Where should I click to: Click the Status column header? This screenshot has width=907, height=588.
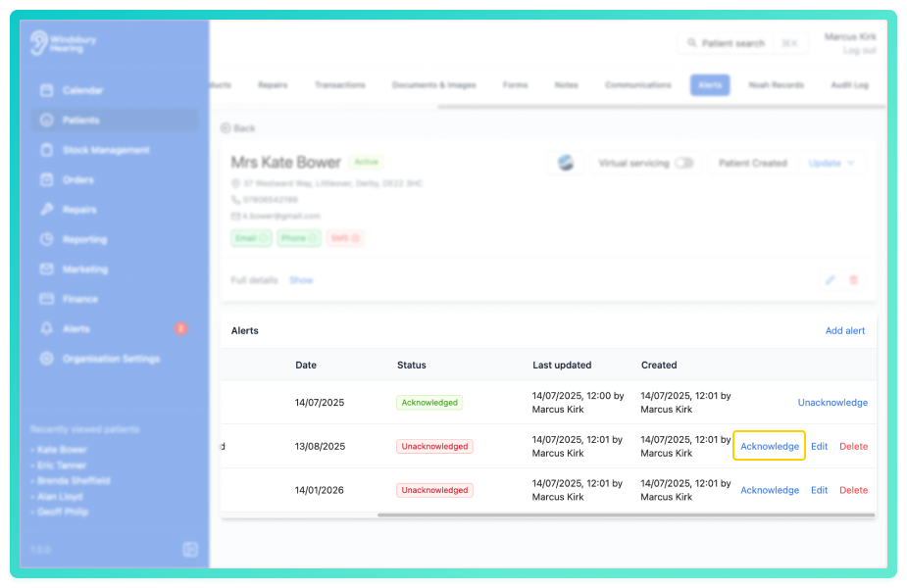click(x=411, y=365)
